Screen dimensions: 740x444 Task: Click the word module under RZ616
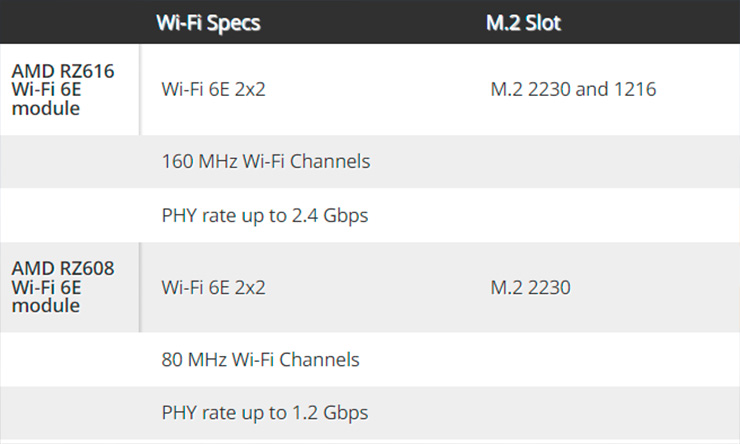coord(46,109)
